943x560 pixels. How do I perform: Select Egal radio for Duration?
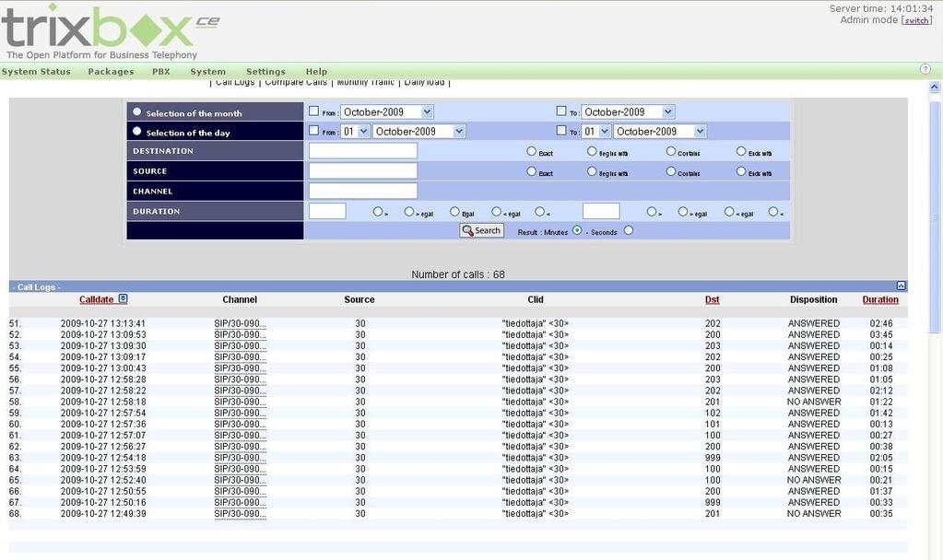[454, 212]
